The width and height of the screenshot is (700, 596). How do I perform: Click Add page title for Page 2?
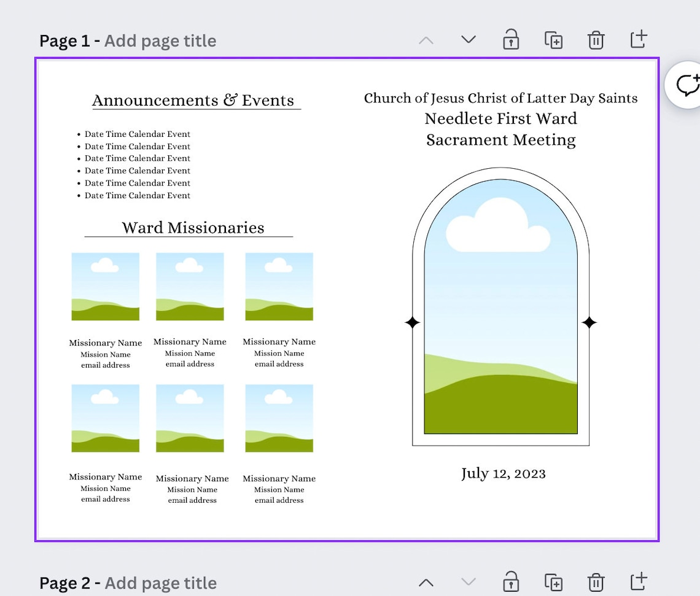coord(160,582)
